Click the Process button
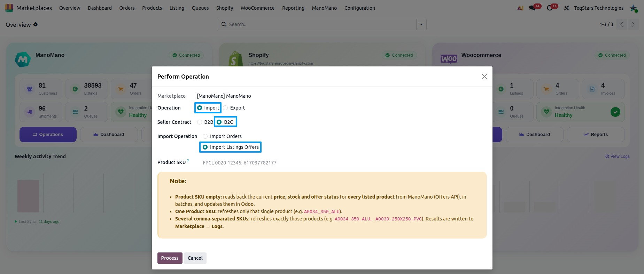644x274 pixels. pyautogui.click(x=170, y=258)
